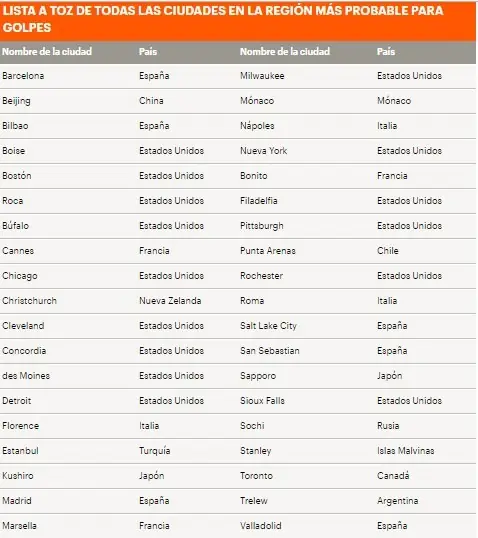Click the Valladolid city entry
The width and height of the screenshot is (478, 538).
click(261, 526)
